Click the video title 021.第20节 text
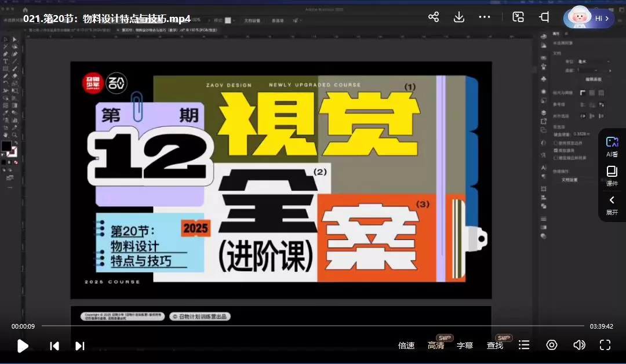626x364 pixels. click(x=107, y=19)
